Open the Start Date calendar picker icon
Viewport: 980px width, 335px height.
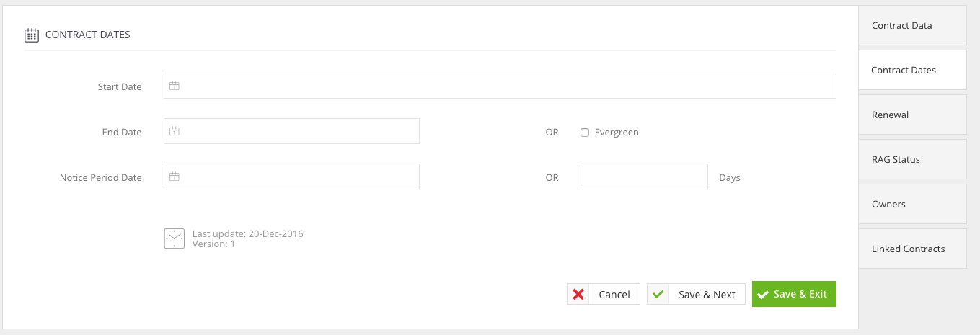click(174, 86)
